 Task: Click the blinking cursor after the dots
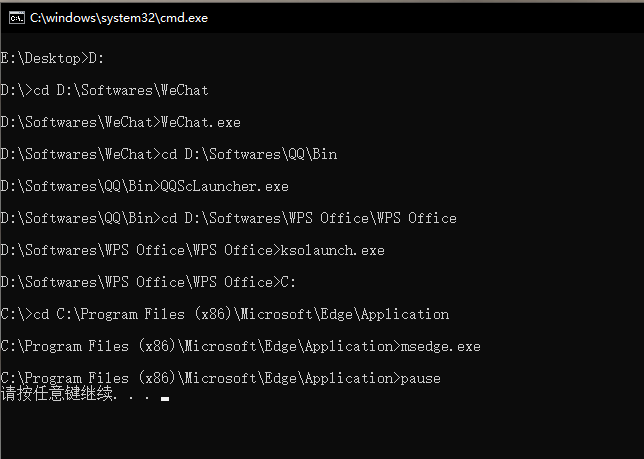coord(165,398)
